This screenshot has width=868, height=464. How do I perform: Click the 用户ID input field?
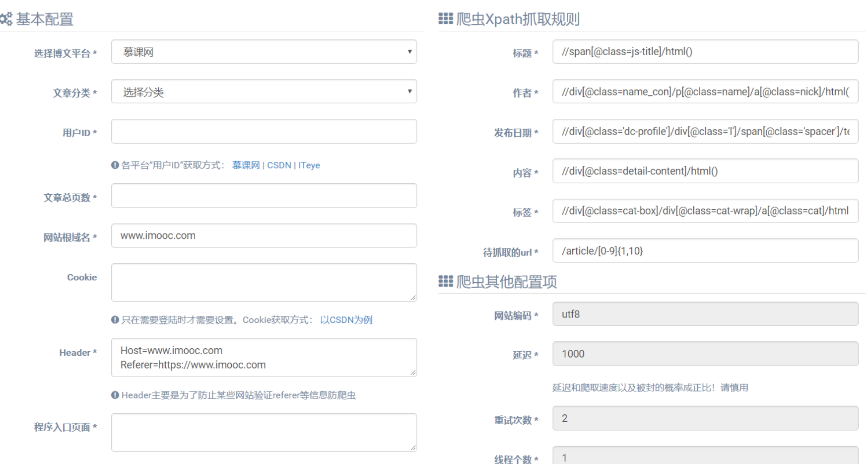[264, 131]
